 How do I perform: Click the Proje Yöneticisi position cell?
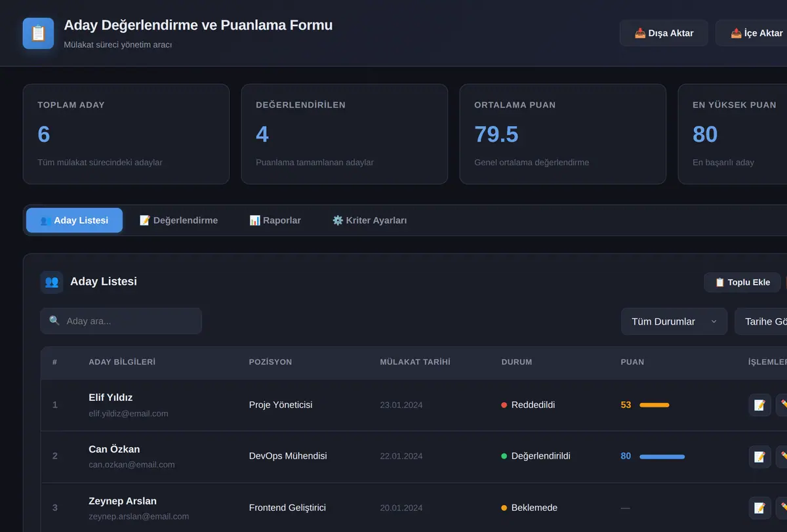pyautogui.click(x=281, y=405)
